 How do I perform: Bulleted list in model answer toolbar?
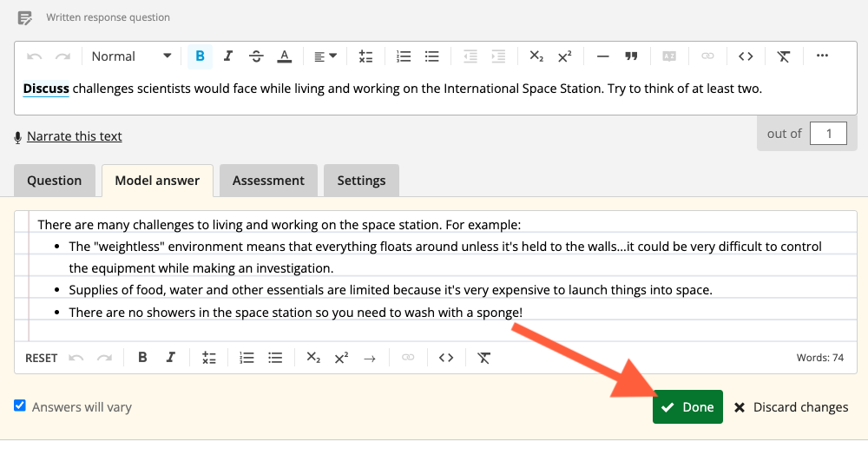tap(275, 358)
